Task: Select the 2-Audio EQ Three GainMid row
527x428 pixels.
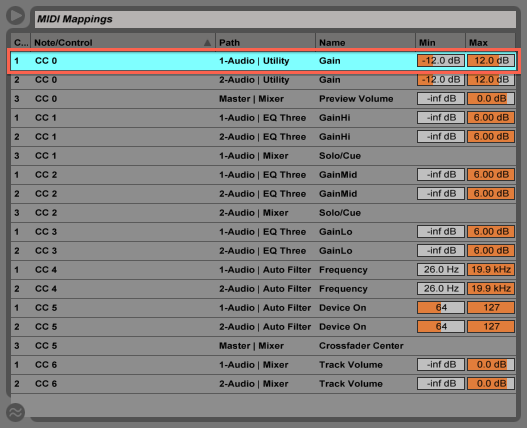Action: click(264, 194)
